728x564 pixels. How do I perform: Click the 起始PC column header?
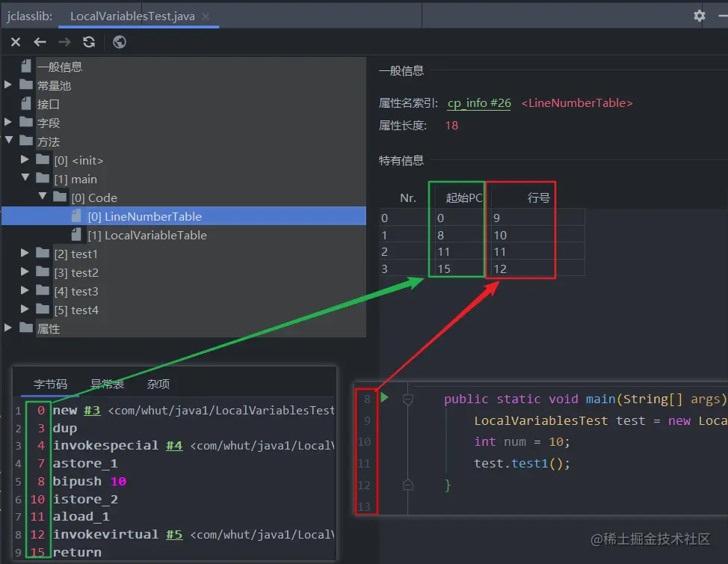(x=464, y=198)
